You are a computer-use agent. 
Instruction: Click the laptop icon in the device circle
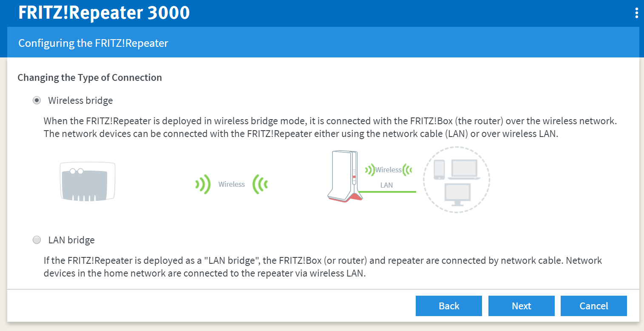465,169
